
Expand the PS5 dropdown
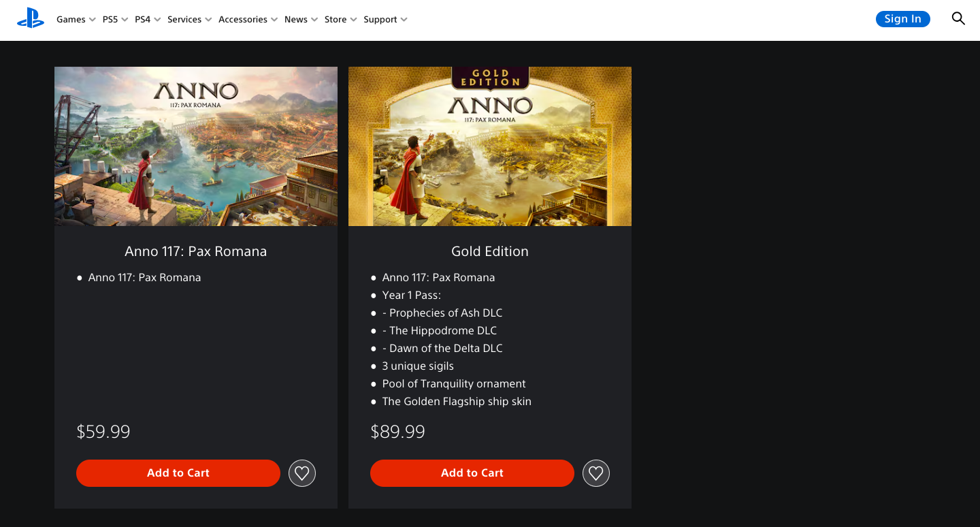point(111,19)
